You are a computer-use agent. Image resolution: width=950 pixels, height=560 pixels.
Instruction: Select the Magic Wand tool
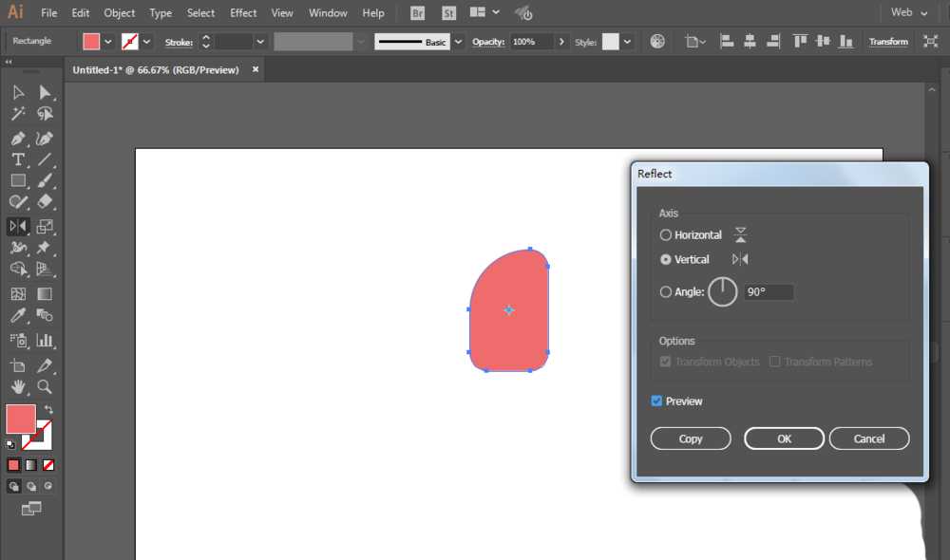(18, 114)
